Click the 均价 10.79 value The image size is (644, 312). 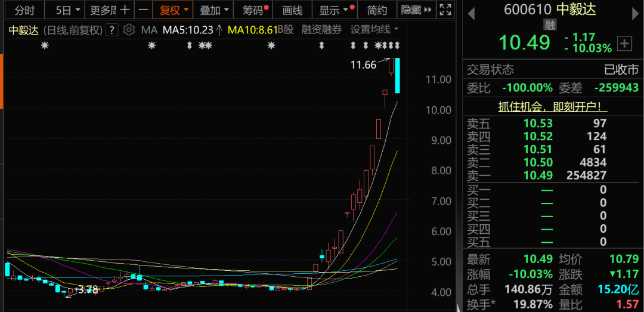point(625,260)
